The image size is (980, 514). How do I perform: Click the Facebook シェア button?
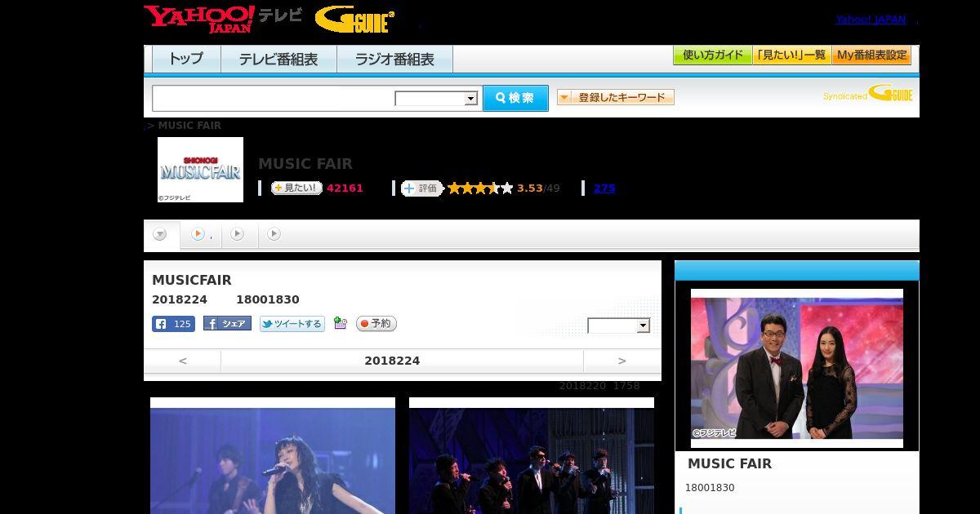point(227,324)
